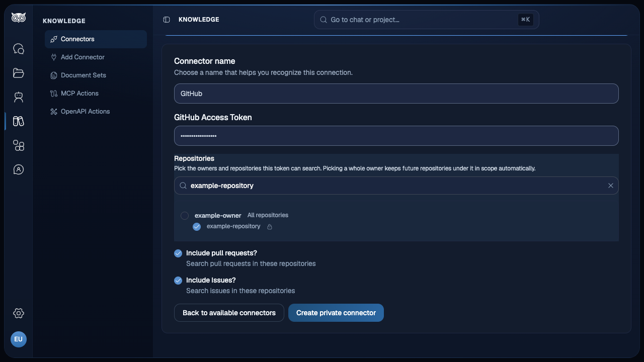Screen dimensions: 644x362
Task: Open the settings gear icon
Action: [19, 313]
